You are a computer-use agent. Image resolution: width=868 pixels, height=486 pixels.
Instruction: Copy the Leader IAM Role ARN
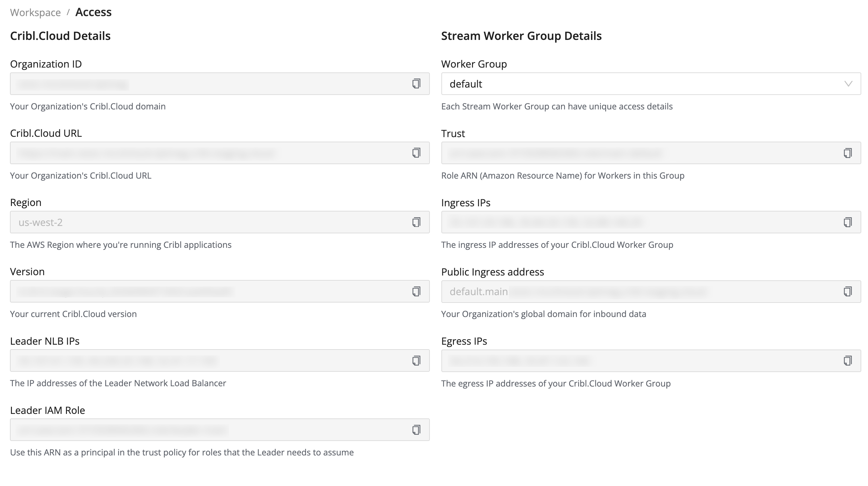tap(416, 430)
